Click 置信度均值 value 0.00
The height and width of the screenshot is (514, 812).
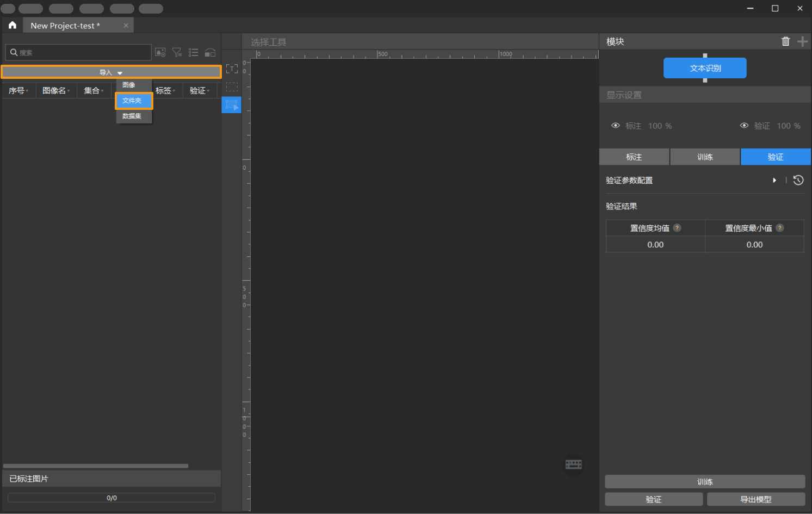coord(655,245)
